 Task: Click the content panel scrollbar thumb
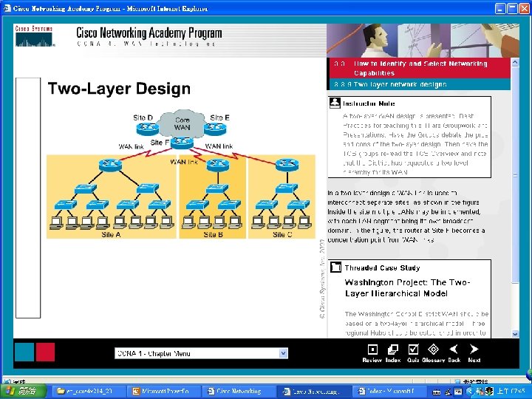coord(515,174)
